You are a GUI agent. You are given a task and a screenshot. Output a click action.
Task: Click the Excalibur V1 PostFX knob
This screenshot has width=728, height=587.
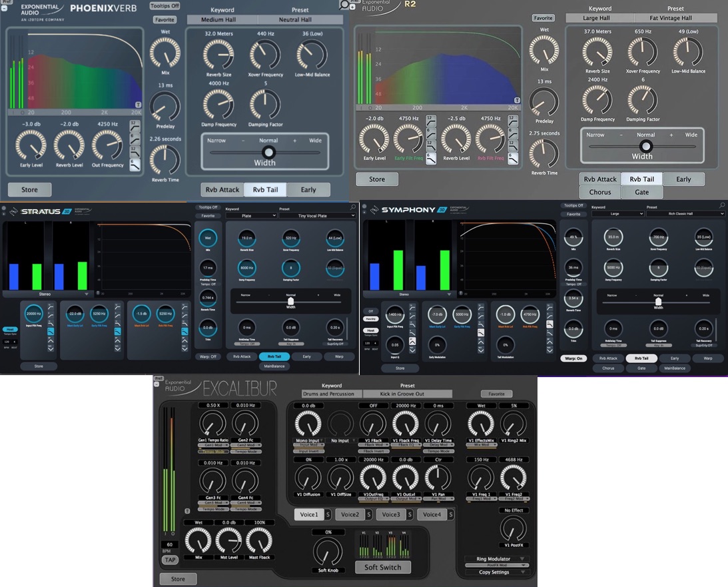(x=514, y=528)
